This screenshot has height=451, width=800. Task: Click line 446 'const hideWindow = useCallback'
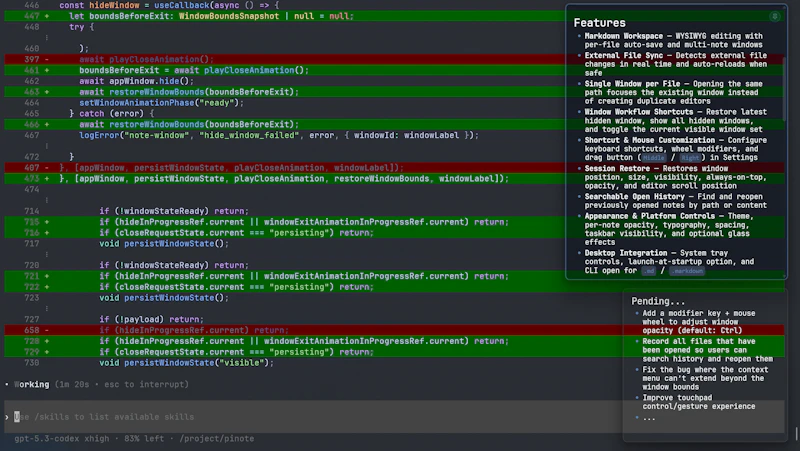click(169, 5)
